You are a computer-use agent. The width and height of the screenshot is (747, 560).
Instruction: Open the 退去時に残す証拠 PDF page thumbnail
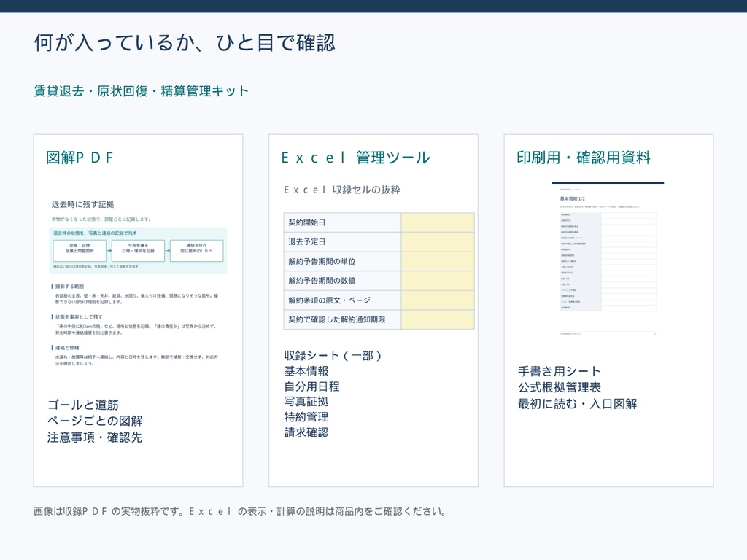point(138,283)
